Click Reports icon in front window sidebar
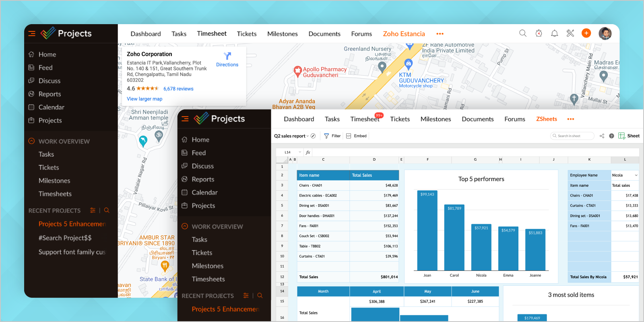This screenshot has width=644, height=322. (185, 179)
